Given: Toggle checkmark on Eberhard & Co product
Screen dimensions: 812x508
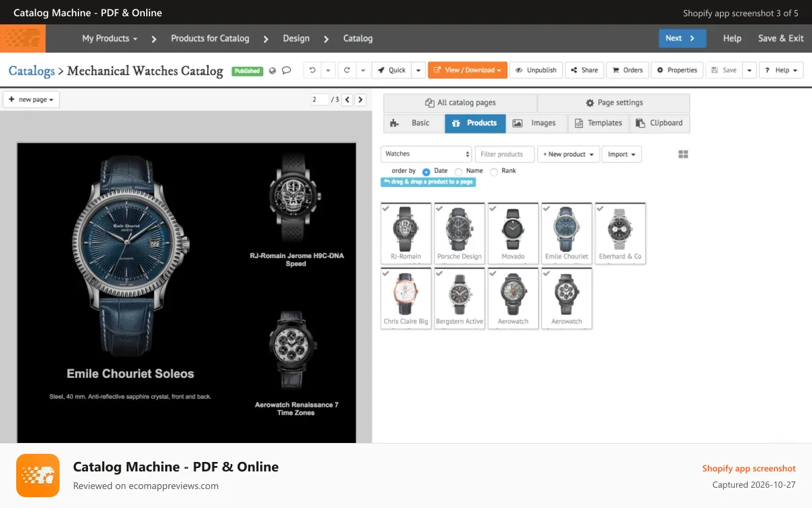Looking at the screenshot, I should [x=600, y=209].
